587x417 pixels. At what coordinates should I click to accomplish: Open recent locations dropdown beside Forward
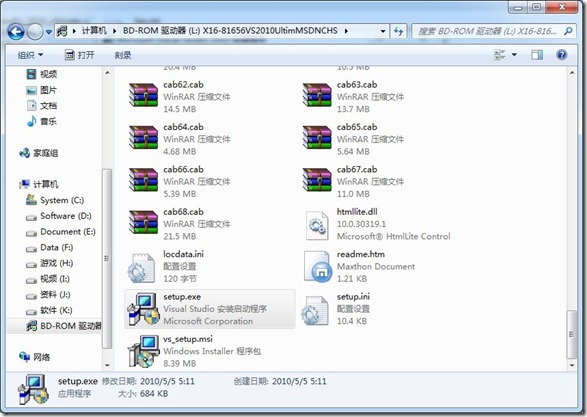click(x=49, y=32)
